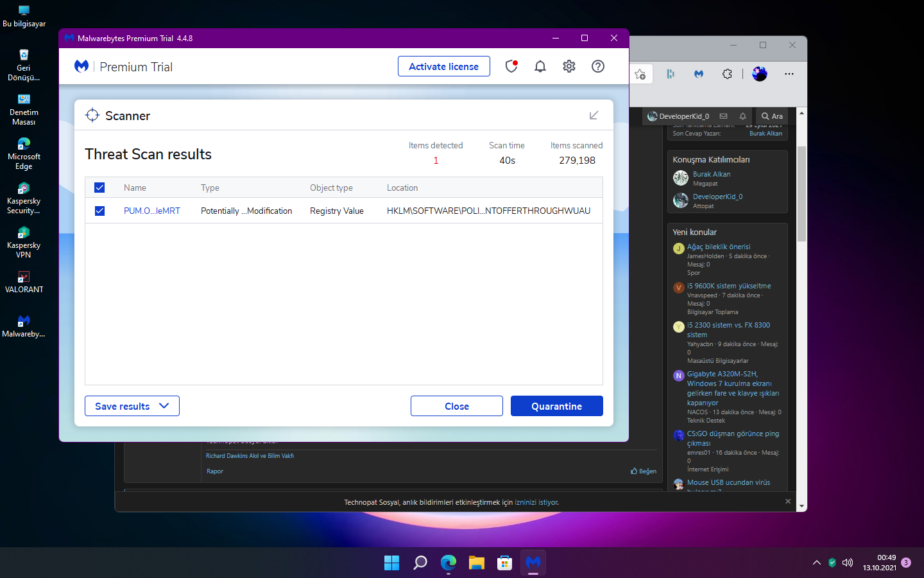Image resolution: width=924 pixels, height=578 pixels.
Task: Click the browser page scrollbar thumb
Action: [801, 194]
